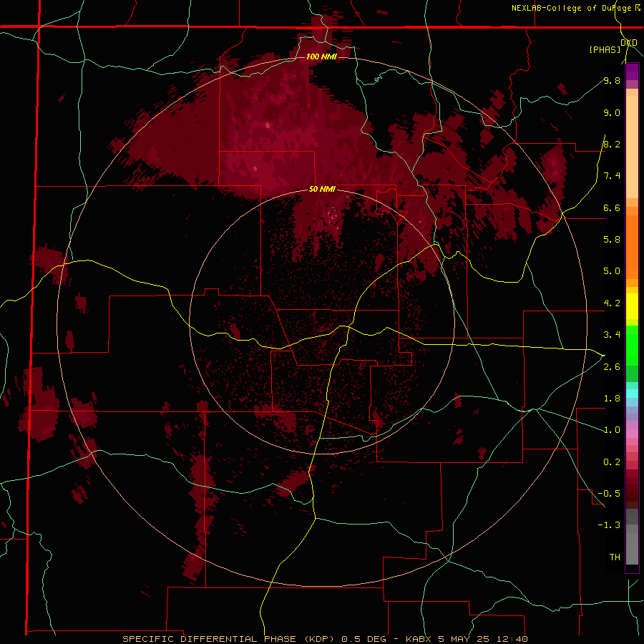Click the 1.0 value on the color scale

612,430
